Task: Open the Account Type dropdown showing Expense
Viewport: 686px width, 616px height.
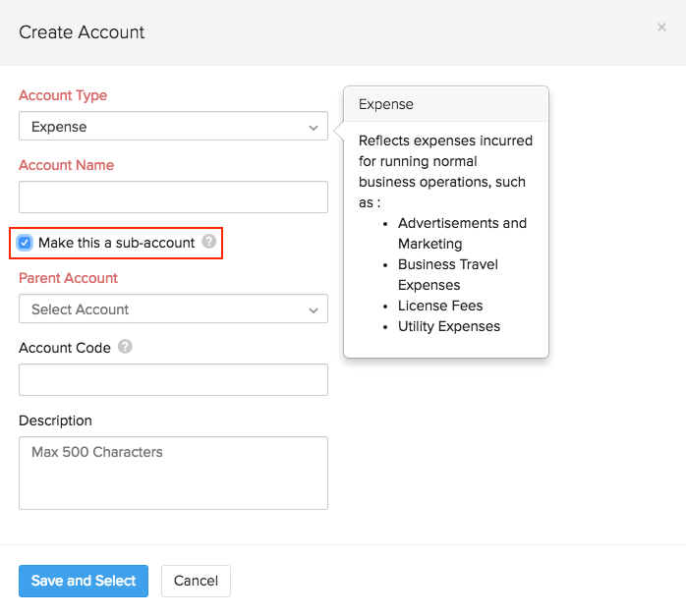Action: [x=172, y=127]
